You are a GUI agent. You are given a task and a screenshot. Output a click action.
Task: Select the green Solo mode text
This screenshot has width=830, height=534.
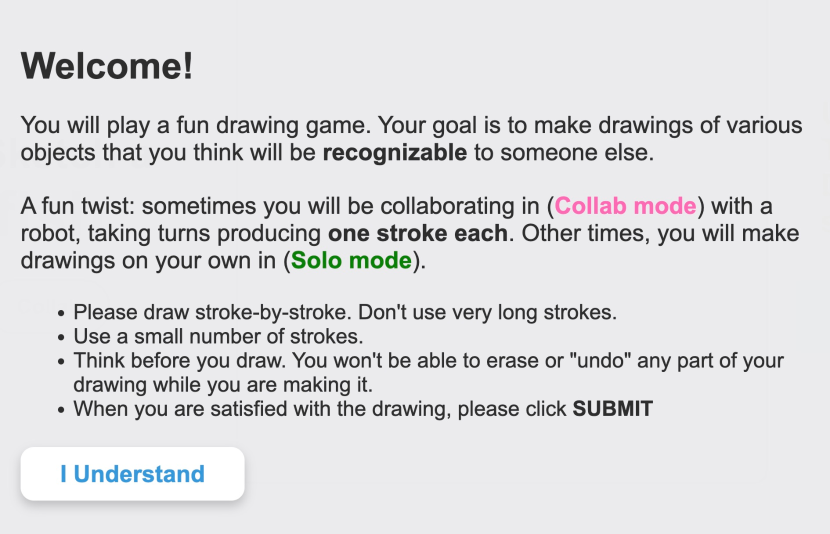click(351, 260)
